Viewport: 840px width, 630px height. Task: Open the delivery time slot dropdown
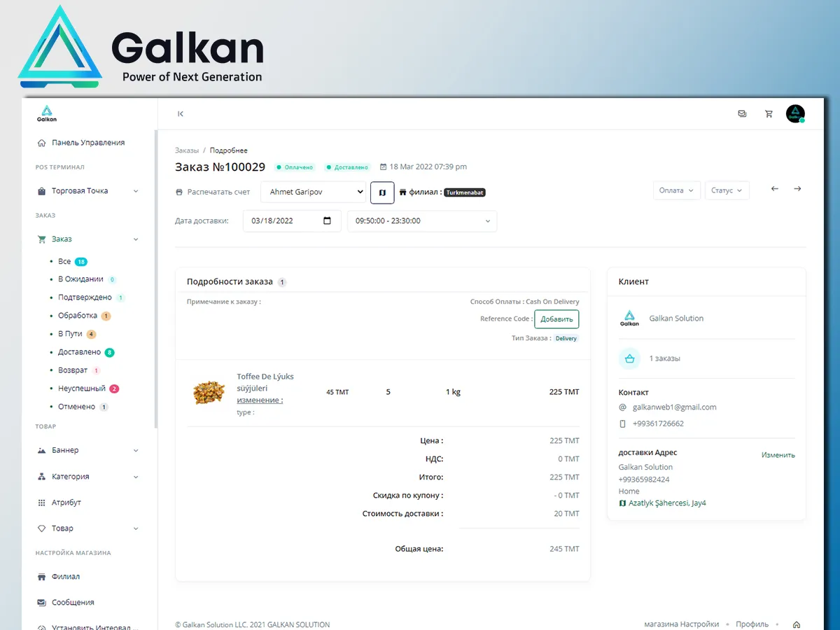pos(422,221)
